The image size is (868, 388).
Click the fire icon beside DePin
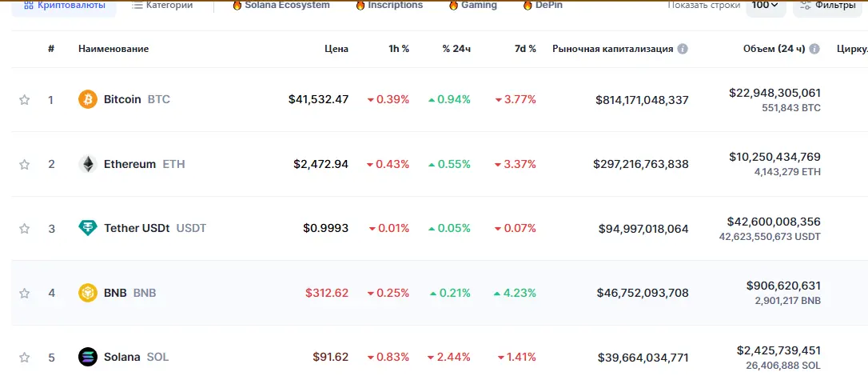[528, 6]
